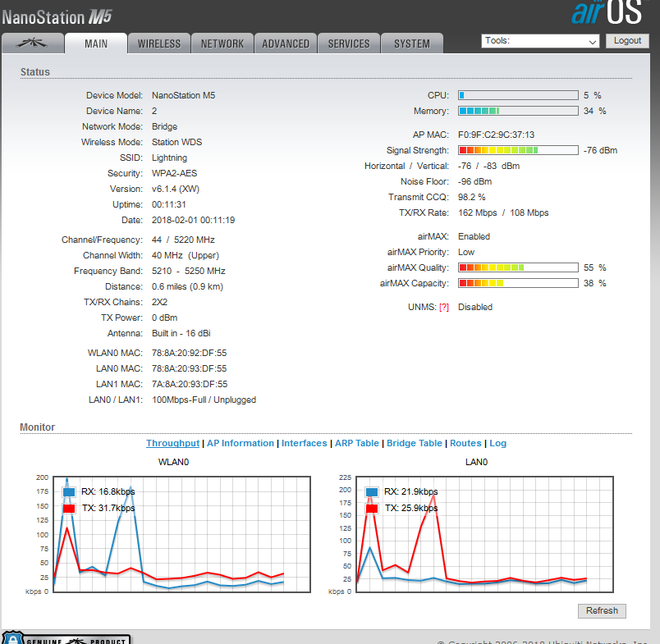
Task: Click the Network Mode value Bridge
Action: point(164,126)
